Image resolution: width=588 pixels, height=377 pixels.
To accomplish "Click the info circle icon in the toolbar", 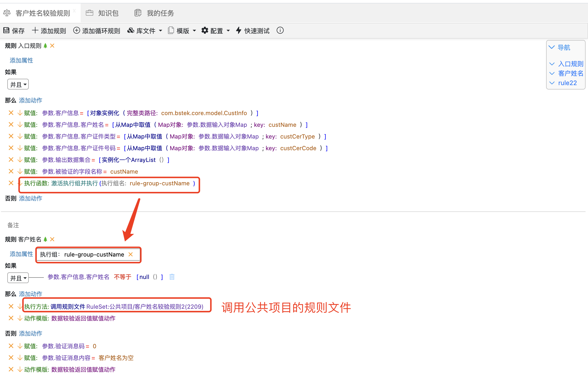I will click(280, 30).
